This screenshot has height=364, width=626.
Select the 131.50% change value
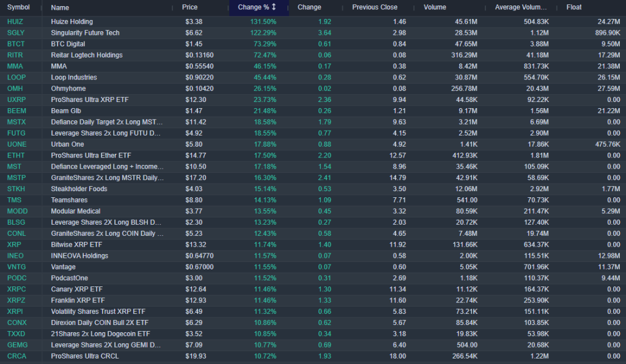coord(263,21)
